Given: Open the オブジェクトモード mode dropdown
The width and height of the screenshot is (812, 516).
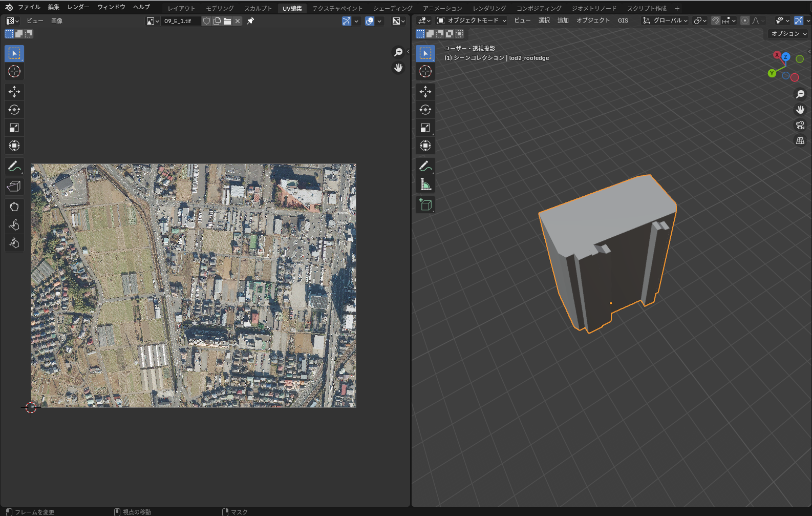Looking at the screenshot, I should pyautogui.click(x=472, y=20).
